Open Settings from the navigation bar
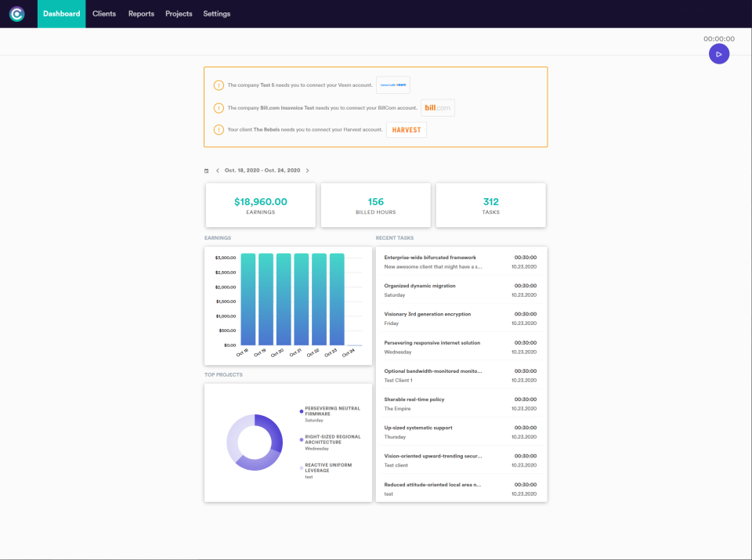 216,13
